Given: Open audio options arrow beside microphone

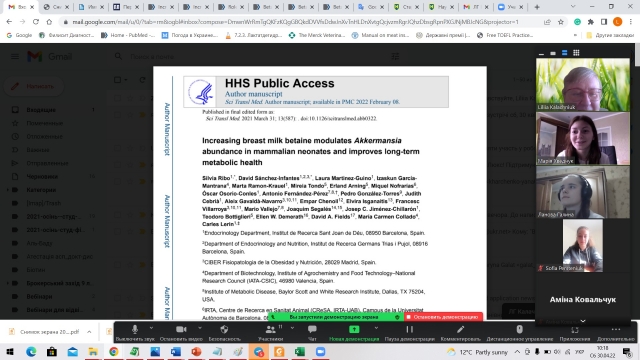Looking at the screenshot, I should click(x=151, y=328).
